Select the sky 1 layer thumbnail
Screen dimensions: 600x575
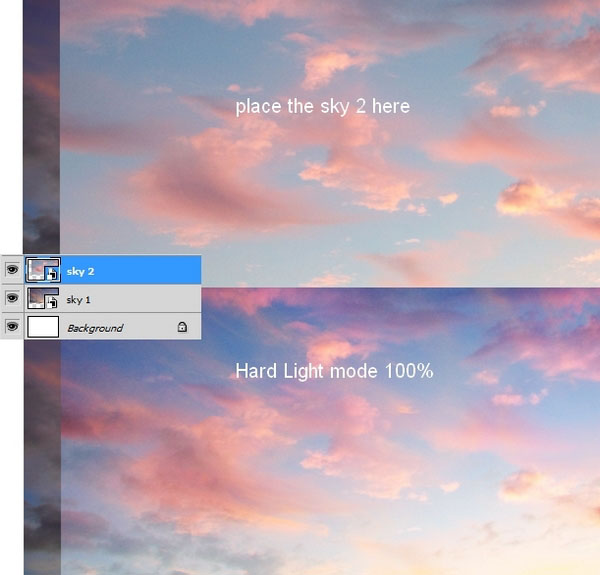pos(43,298)
